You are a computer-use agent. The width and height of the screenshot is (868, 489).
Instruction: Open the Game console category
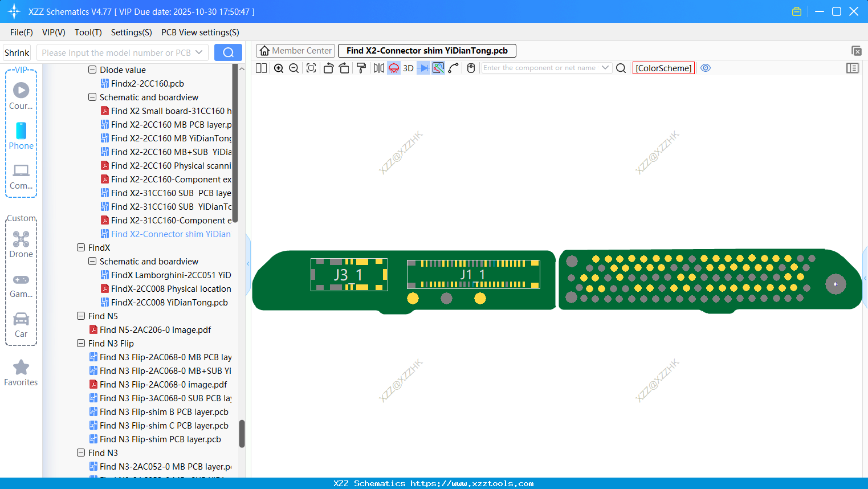coord(21,285)
